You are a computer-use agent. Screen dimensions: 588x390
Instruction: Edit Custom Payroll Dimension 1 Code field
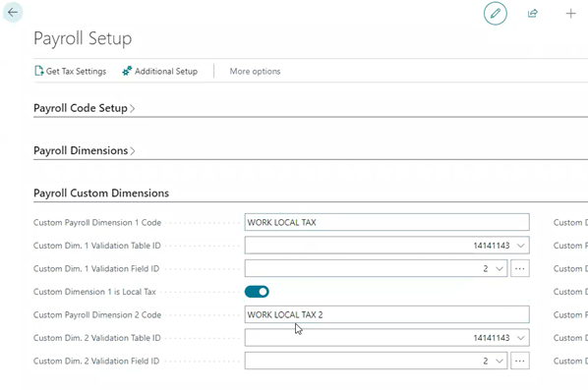pos(386,222)
